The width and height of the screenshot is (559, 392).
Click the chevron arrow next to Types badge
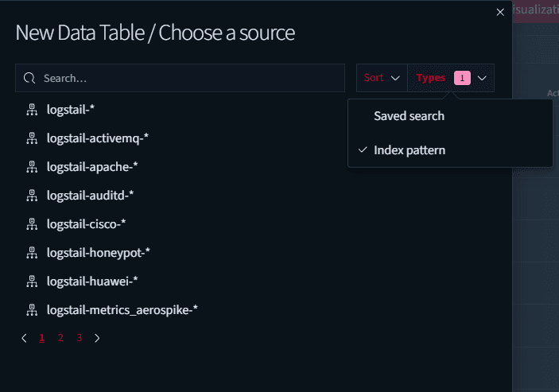click(x=482, y=78)
